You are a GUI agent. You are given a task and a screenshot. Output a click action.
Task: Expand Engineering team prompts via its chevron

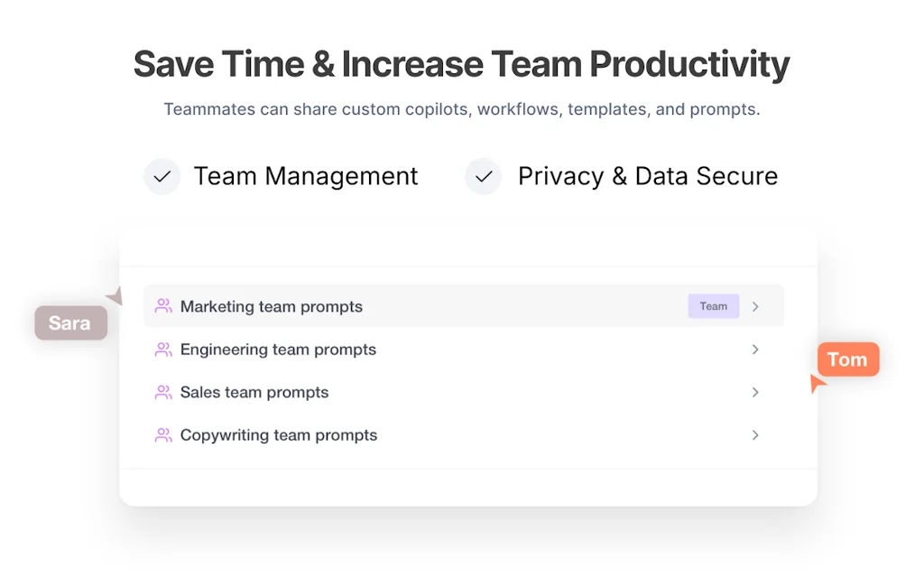click(755, 350)
